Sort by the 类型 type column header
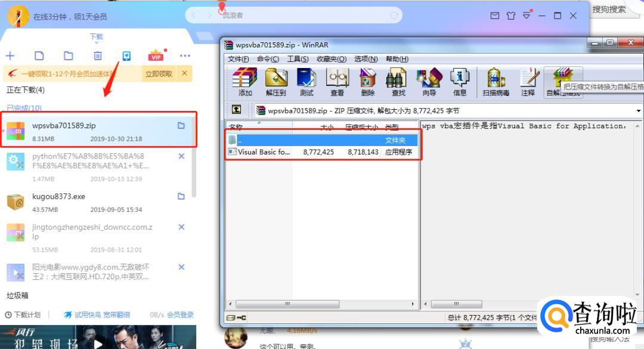 (x=392, y=126)
